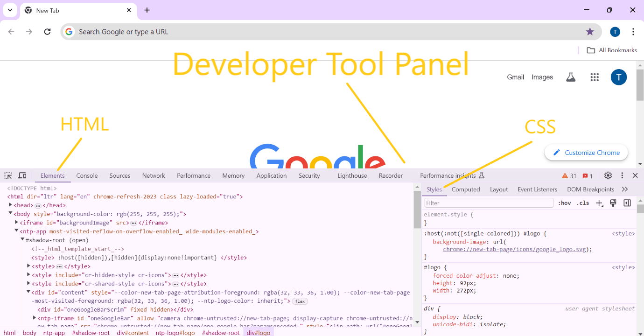Show more Styles pane tabs chevron
The height and width of the screenshot is (336, 644).
625,189
